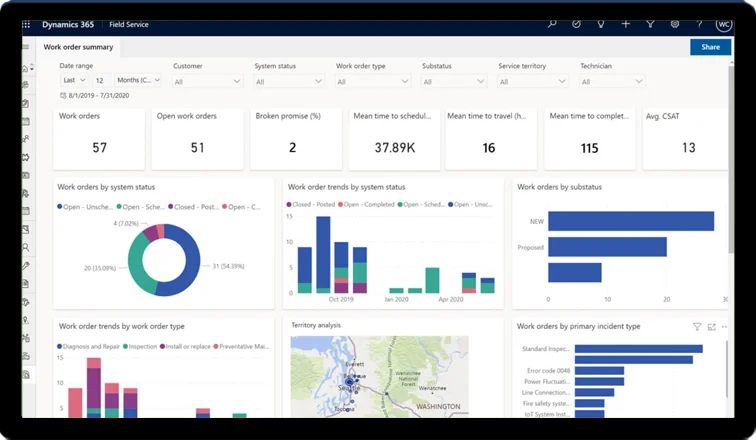The width and height of the screenshot is (756, 440).
Task: Open the WC user account avatar
Action: coord(723,25)
